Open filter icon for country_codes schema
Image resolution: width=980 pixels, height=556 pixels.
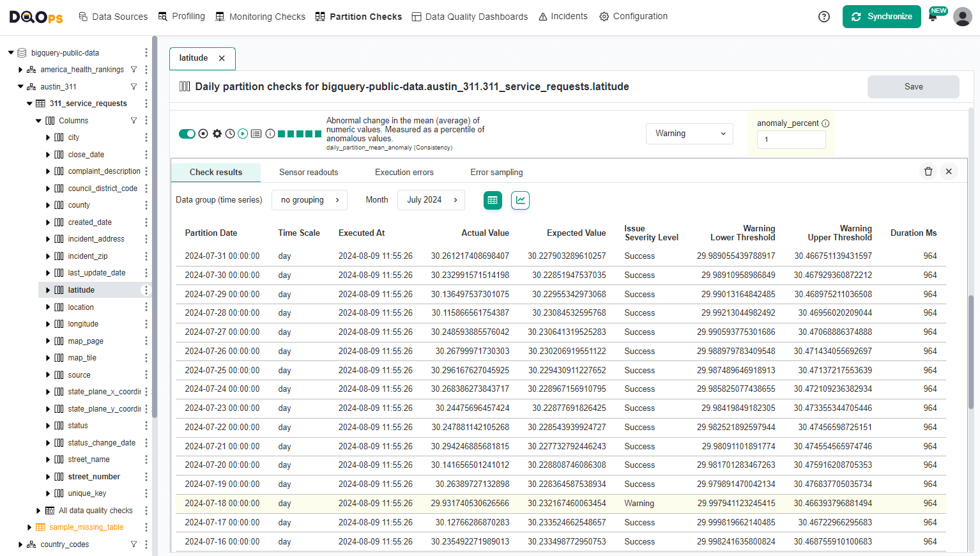click(134, 544)
